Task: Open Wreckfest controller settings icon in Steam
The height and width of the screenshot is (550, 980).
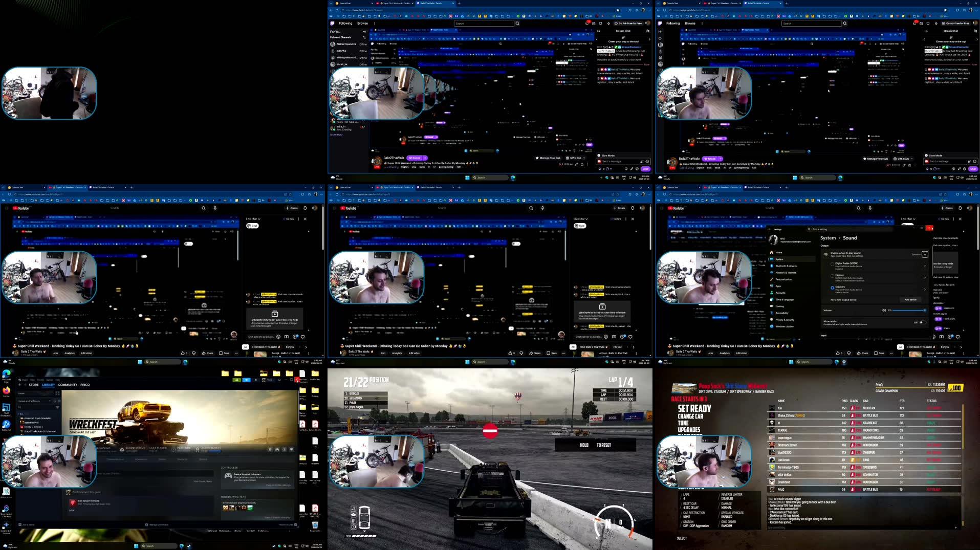Action: 277,450
